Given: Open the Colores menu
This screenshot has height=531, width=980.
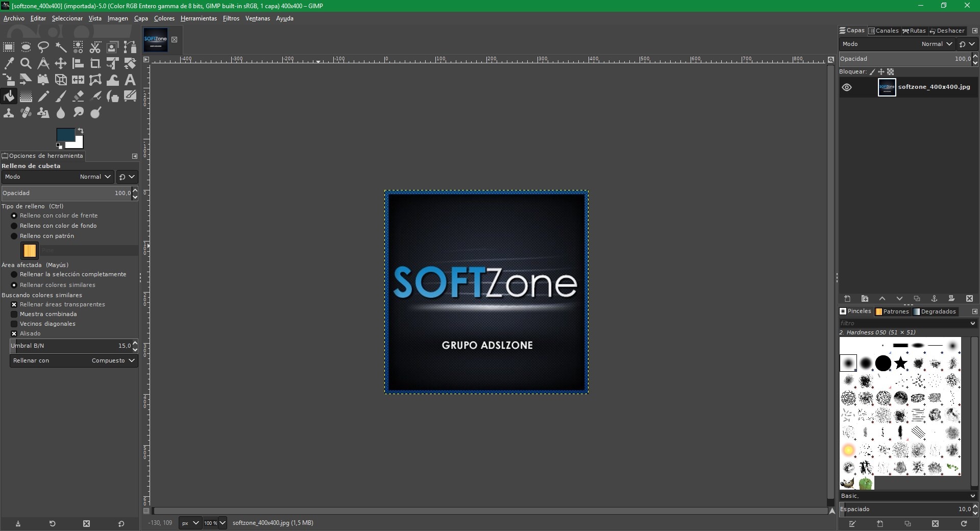Looking at the screenshot, I should tap(164, 18).
